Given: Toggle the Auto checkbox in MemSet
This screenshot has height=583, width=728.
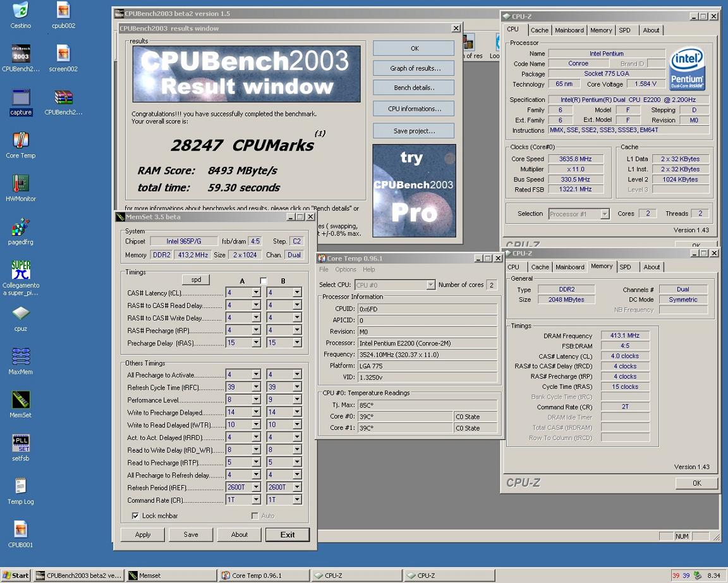Looking at the screenshot, I should point(255,515).
